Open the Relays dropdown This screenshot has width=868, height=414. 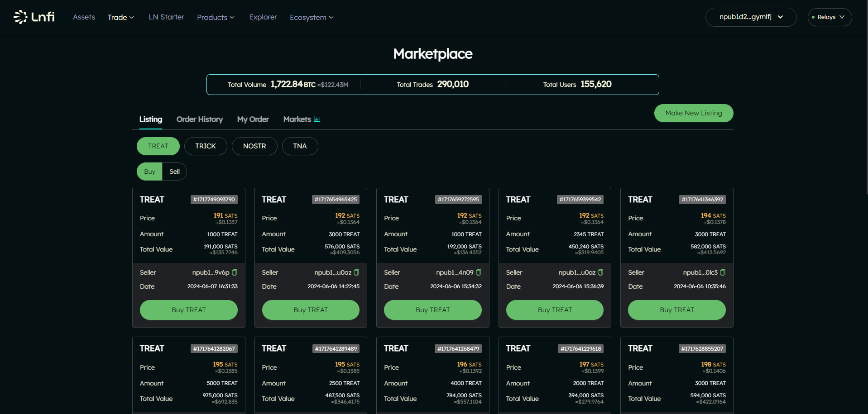pos(830,17)
